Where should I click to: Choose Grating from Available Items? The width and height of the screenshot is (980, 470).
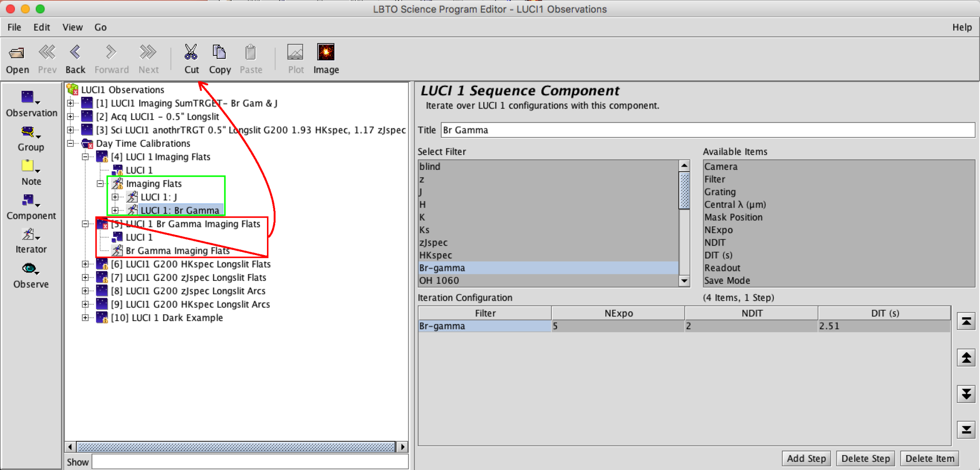(720, 192)
